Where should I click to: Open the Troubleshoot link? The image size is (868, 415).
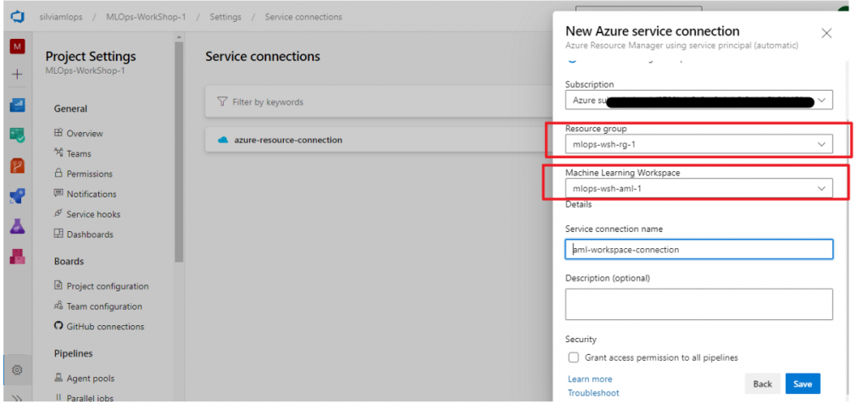pyautogui.click(x=593, y=393)
